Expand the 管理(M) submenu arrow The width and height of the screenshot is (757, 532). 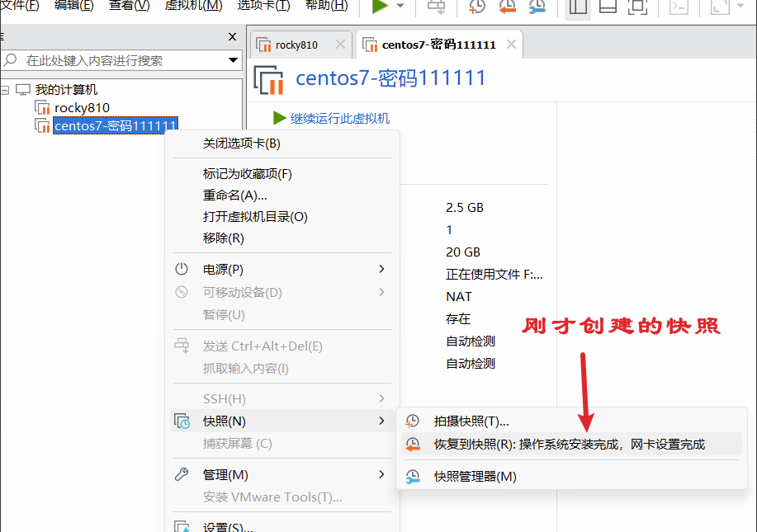[x=382, y=474]
